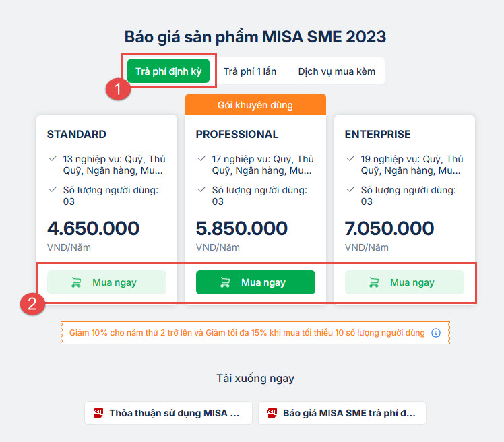Click the ENTERPRISE plan title

(x=377, y=134)
